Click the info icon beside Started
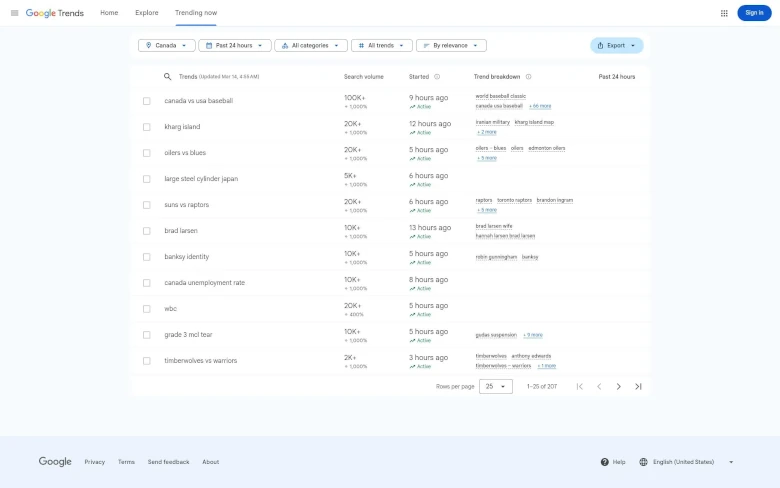The width and height of the screenshot is (780, 488). click(x=437, y=76)
